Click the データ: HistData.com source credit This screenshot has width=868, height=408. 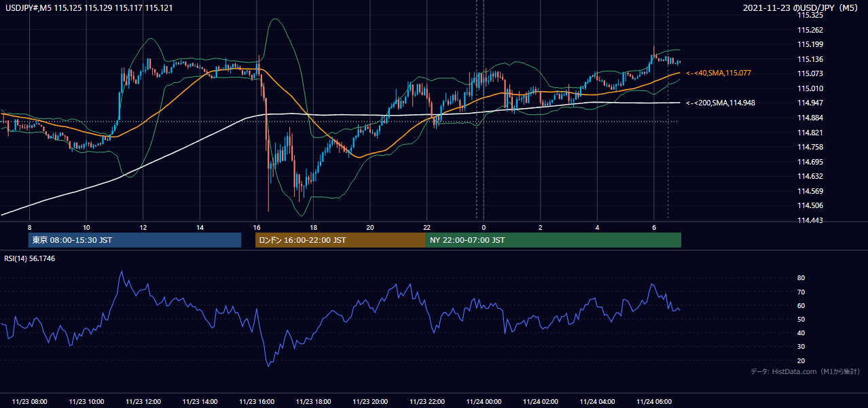806,371
